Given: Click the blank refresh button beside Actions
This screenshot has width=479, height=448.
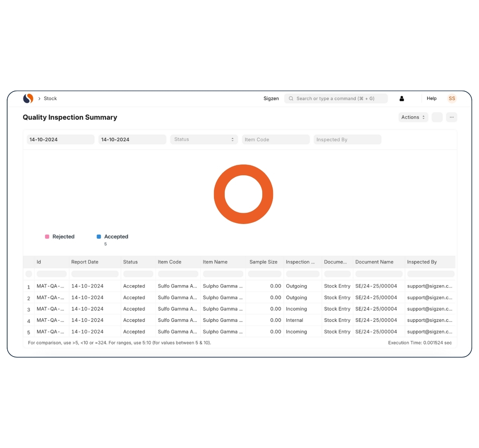Looking at the screenshot, I should point(437,117).
